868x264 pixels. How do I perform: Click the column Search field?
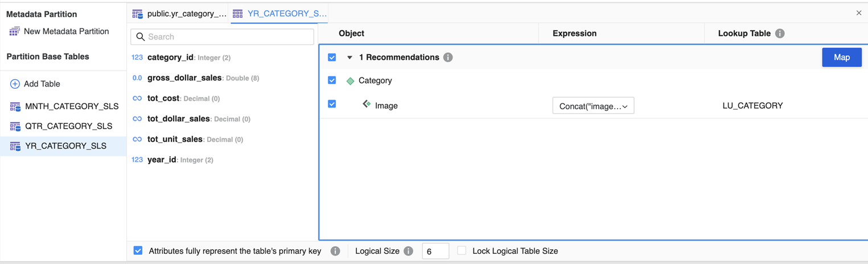coord(222,37)
